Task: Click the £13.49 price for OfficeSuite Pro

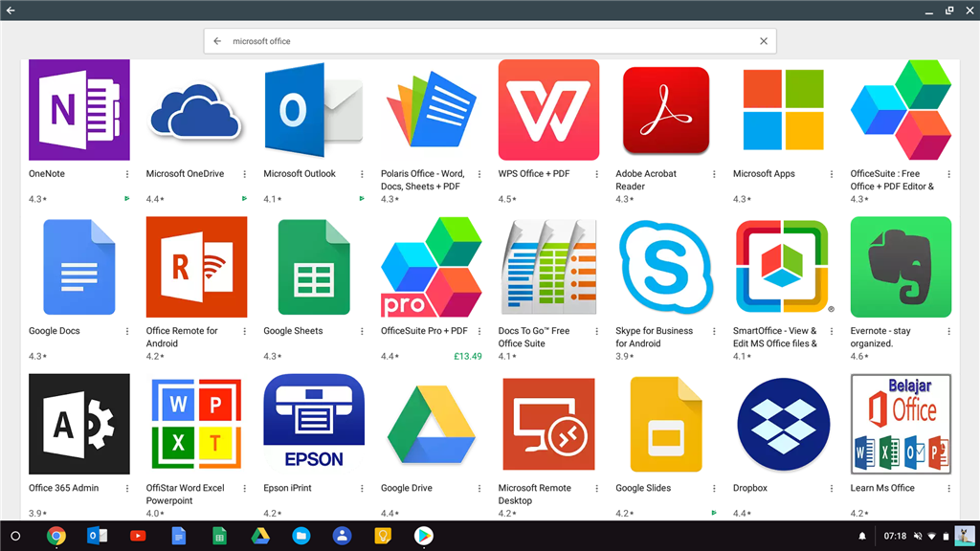Action: click(x=467, y=356)
